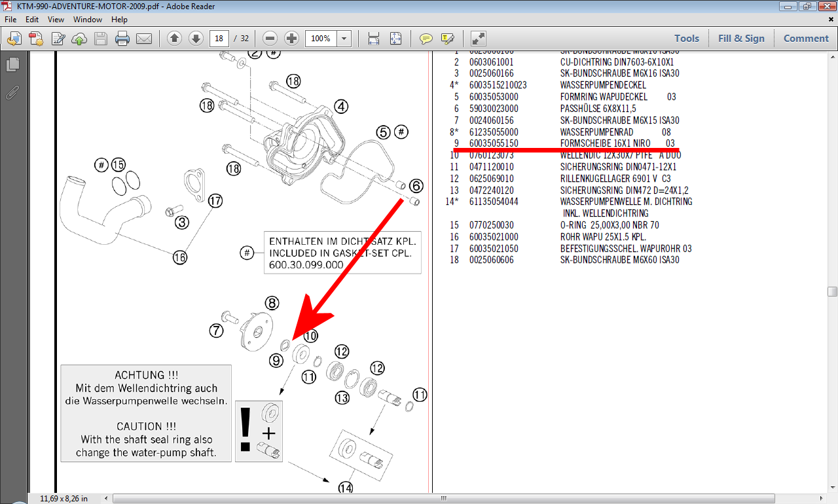Expand the Comment pane
Screen dimensions: 838x504
tap(806, 39)
